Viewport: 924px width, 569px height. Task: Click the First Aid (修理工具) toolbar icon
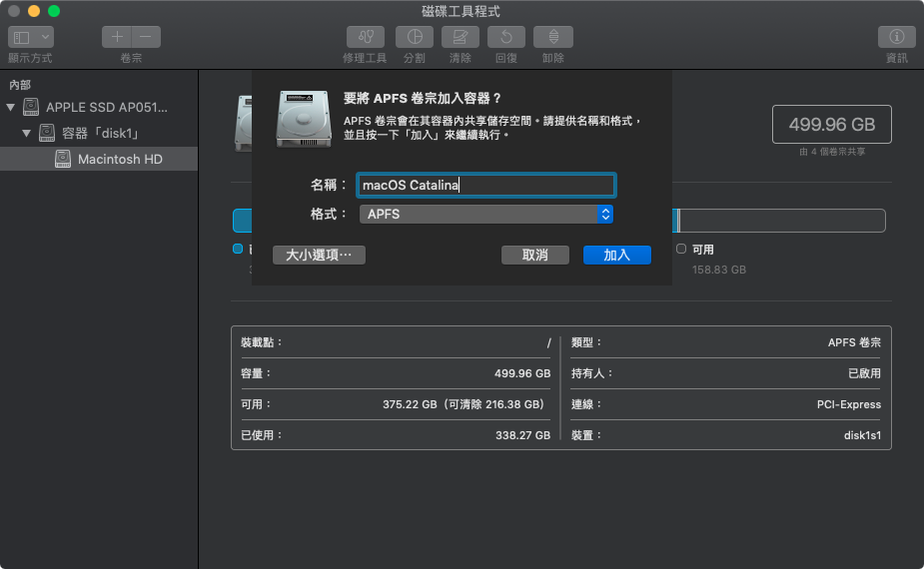point(364,37)
